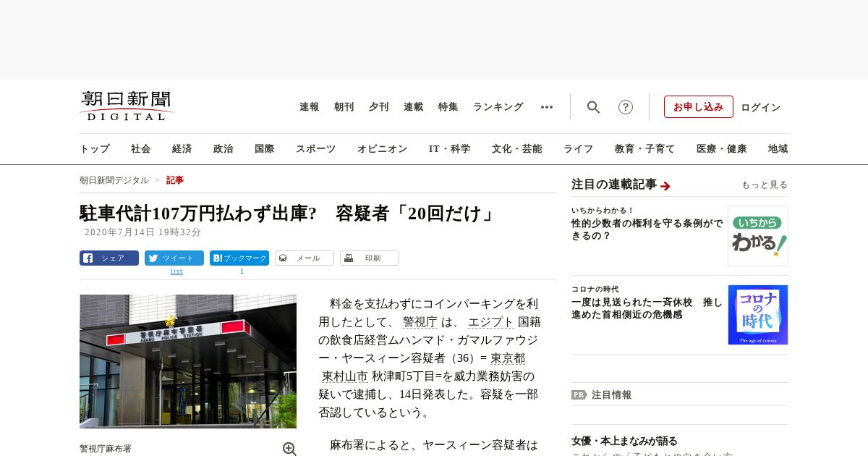Open the エジプト keyword link
The height and width of the screenshot is (456, 868).
point(491,322)
